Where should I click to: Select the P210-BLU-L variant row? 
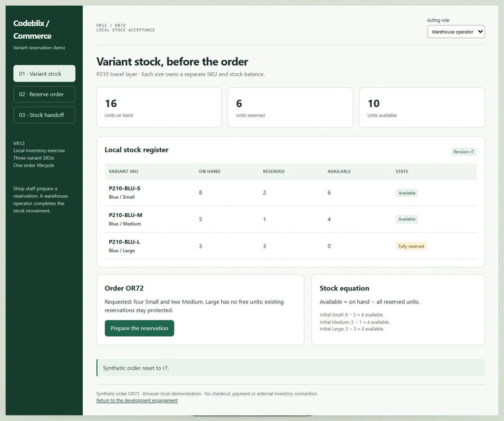(291, 246)
